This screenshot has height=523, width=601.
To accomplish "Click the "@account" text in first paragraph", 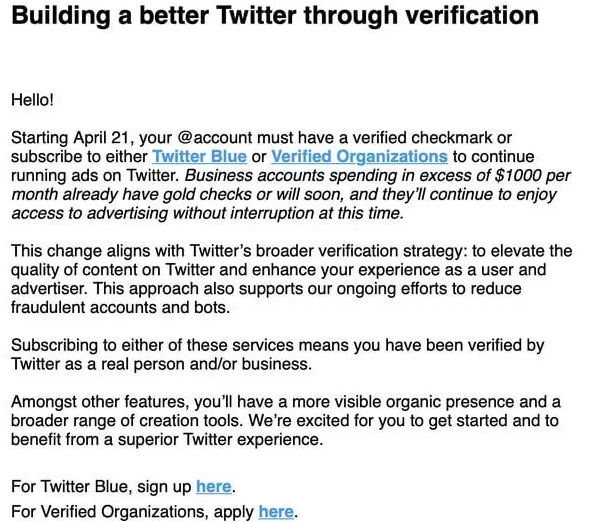I will 240,137.
